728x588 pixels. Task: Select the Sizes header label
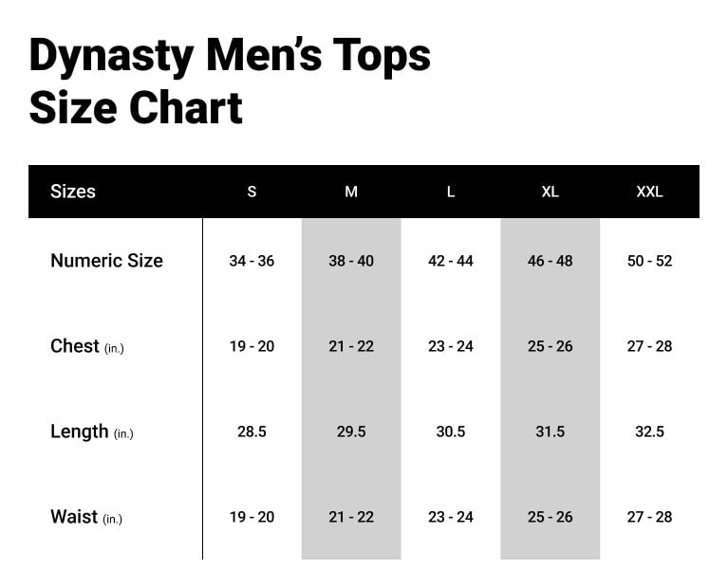point(73,191)
